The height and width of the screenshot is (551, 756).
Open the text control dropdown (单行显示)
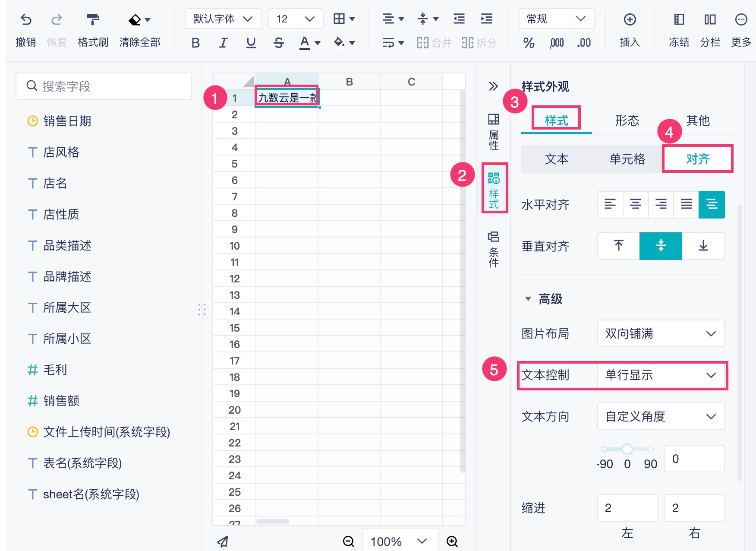[x=661, y=375]
